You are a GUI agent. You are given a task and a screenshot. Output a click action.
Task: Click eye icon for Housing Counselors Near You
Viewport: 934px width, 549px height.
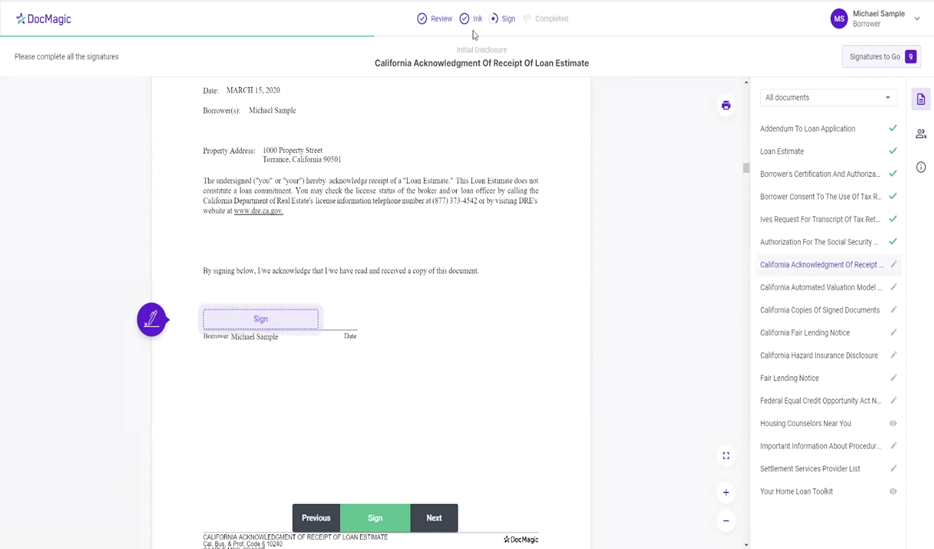click(893, 423)
